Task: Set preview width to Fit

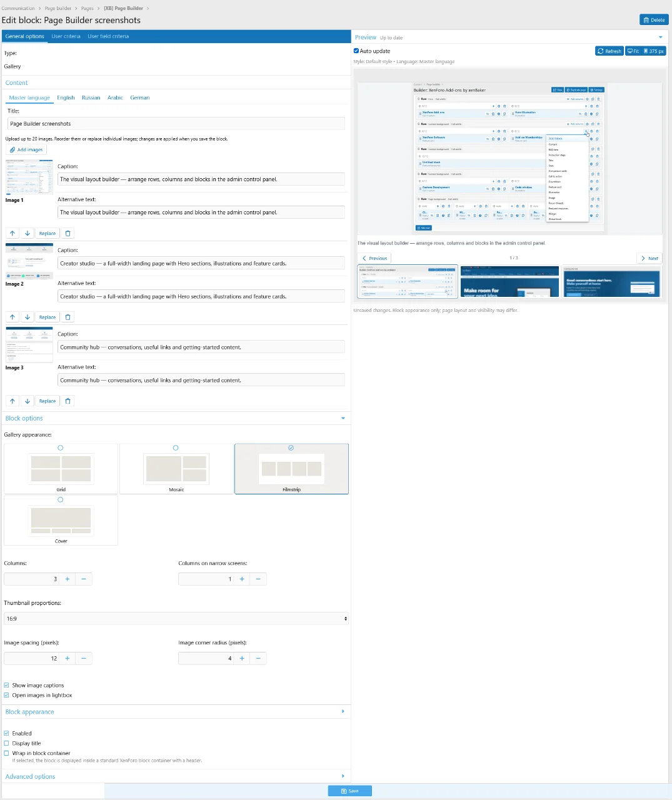Action: coord(633,51)
